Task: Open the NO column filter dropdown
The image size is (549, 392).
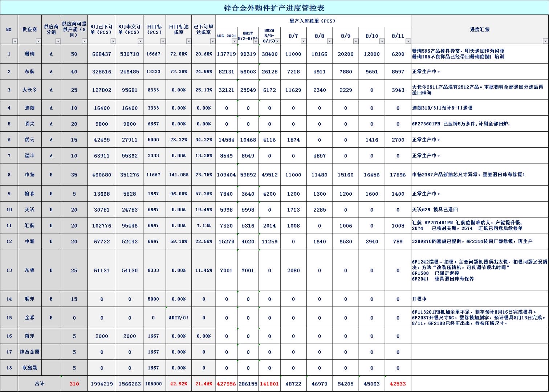Action: coord(15,41)
